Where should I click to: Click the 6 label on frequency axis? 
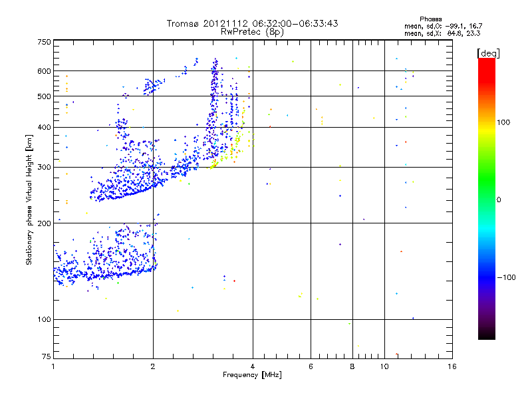point(311,366)
